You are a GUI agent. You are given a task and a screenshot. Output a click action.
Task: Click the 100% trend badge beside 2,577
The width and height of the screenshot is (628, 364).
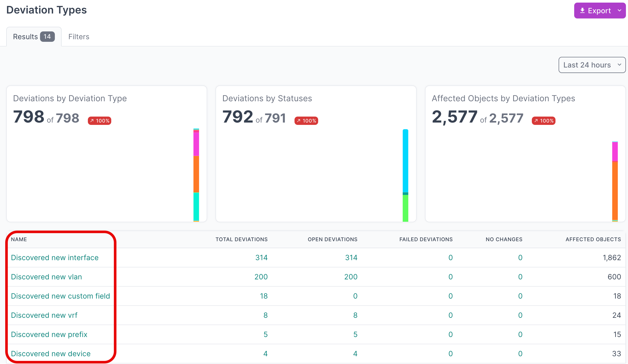544,121
